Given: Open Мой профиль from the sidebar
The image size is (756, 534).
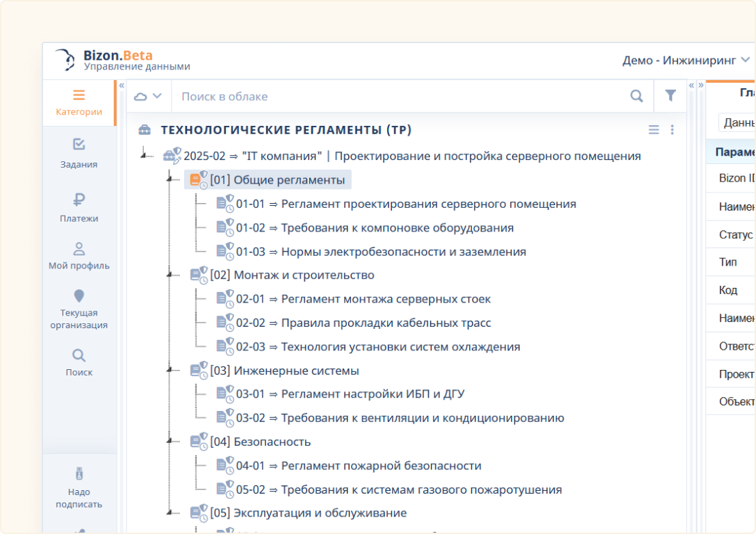Looking at the screenshot, I should 79,254.
